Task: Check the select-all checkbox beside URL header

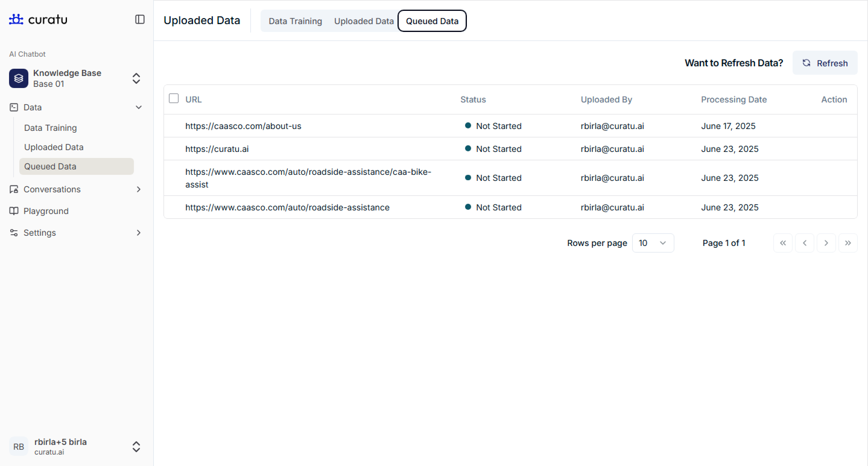Action: (173, 98)
